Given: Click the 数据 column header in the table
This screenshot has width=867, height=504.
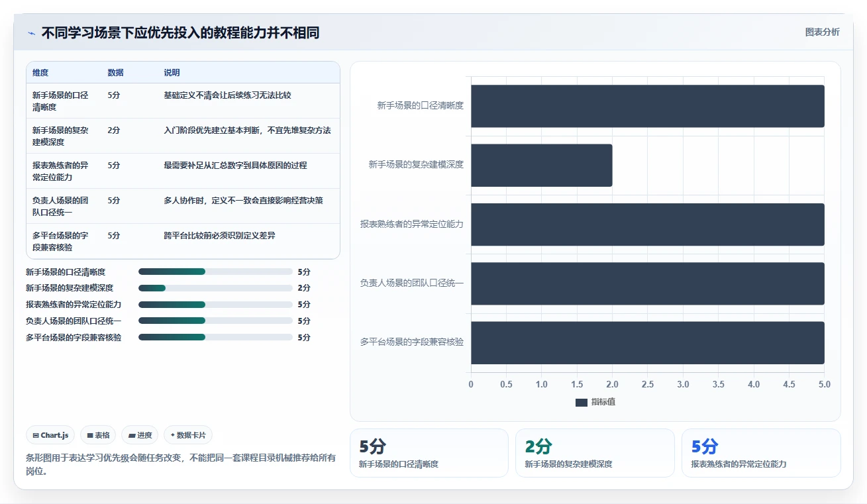Looking at the screenshot, I should pyautogui.click(x=115, y=73).
